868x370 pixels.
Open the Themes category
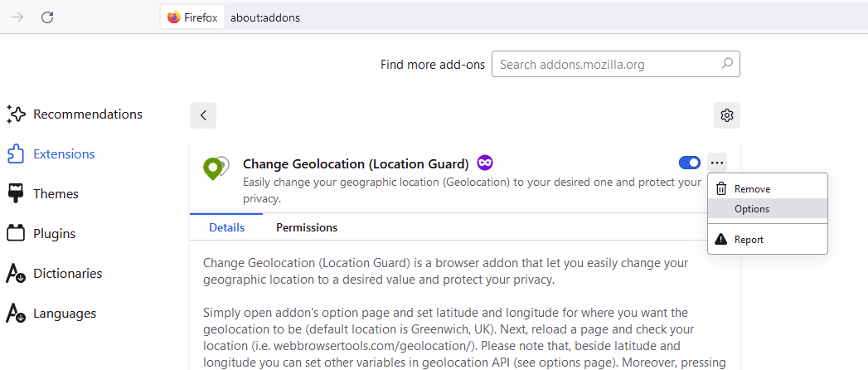pyautogui.click(x=56, y=194)
